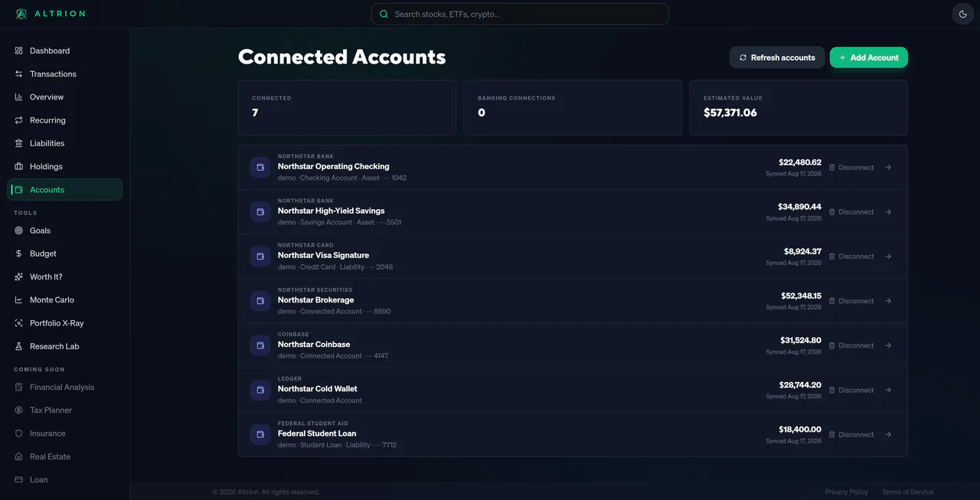Image resolution: width=980 pixels, height=500 pixels.
Task: Click Northstar Coinbase wallet icon
Action: (260, 345)
